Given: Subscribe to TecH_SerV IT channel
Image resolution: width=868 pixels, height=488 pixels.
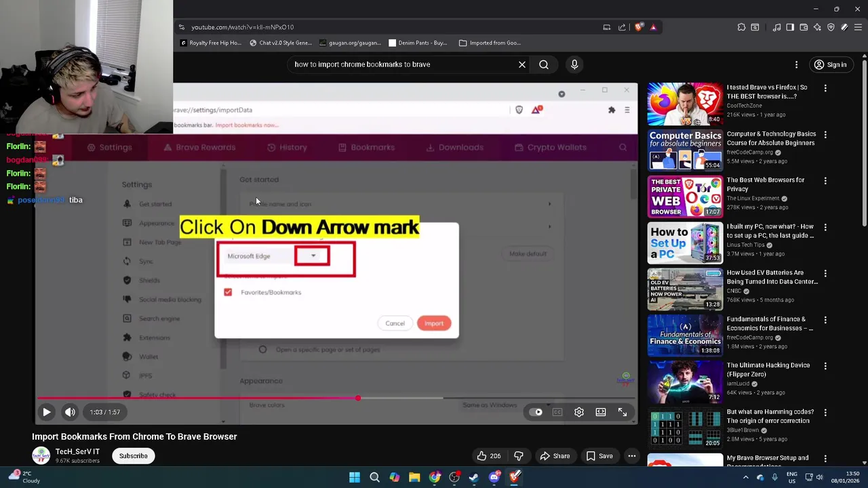Looking at the screenshot, I should pyautogui.click(x=133, y=456).
